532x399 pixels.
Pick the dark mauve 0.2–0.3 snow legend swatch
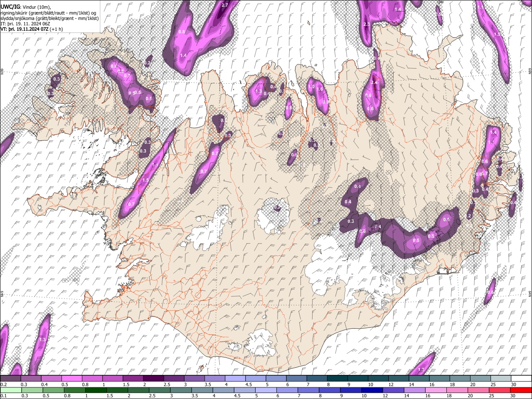10,379
